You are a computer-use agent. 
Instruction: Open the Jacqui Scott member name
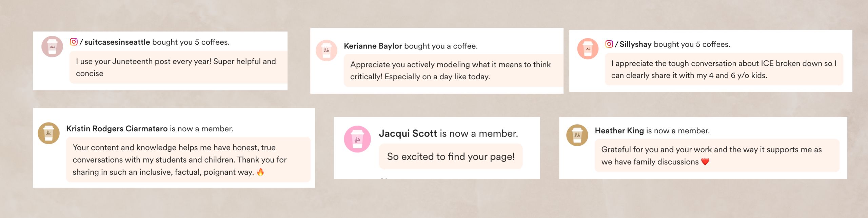click(408, 133)
